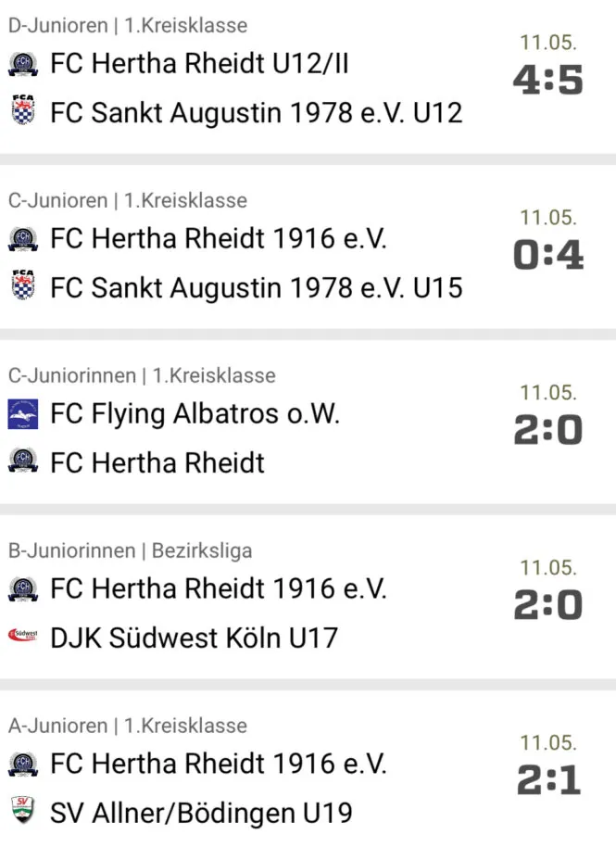
Task: Click Hertha Rheidt crest in A-Junioren match
Action: (x=23, y=765)
